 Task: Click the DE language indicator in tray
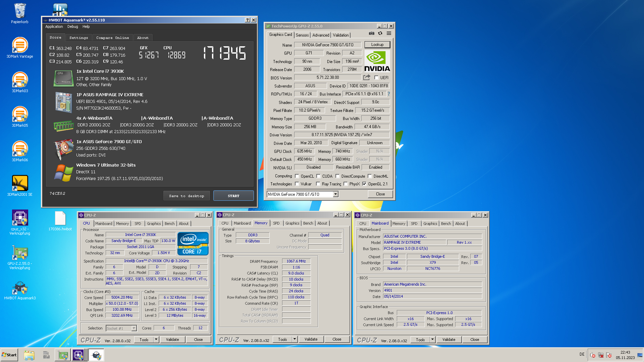point(582,354)
